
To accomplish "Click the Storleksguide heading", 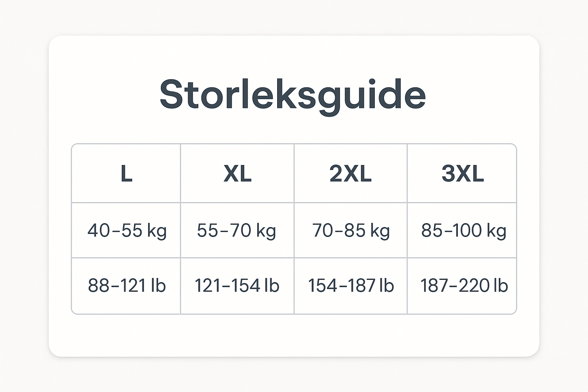I will click(x=292, y=95).
